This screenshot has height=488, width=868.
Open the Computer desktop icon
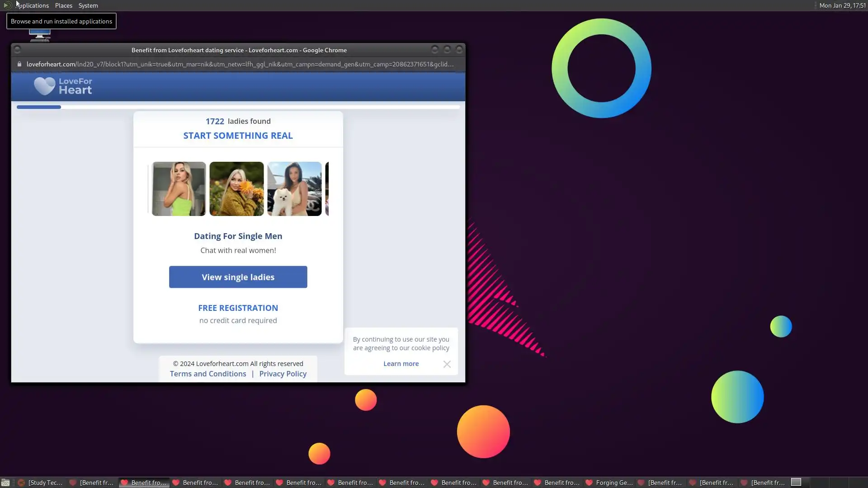click(40, 35)
